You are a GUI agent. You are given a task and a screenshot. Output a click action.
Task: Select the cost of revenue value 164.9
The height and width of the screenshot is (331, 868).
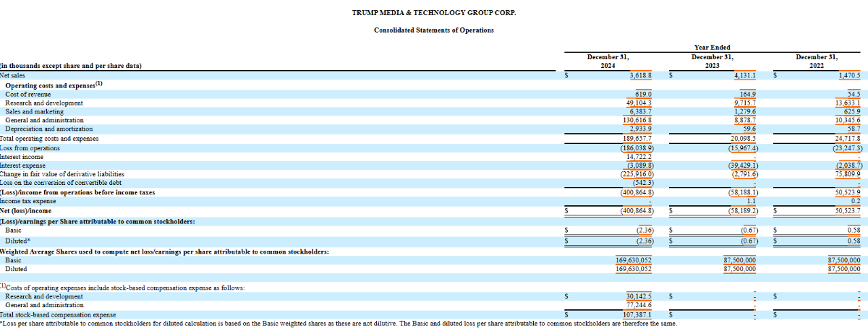pyautogui.click(x=748, y=94)
